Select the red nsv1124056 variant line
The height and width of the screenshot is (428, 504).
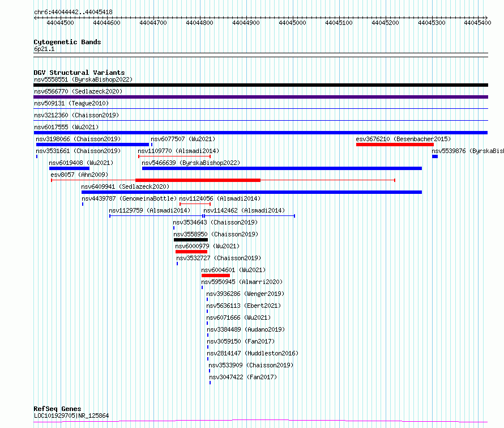click(195, 204)
